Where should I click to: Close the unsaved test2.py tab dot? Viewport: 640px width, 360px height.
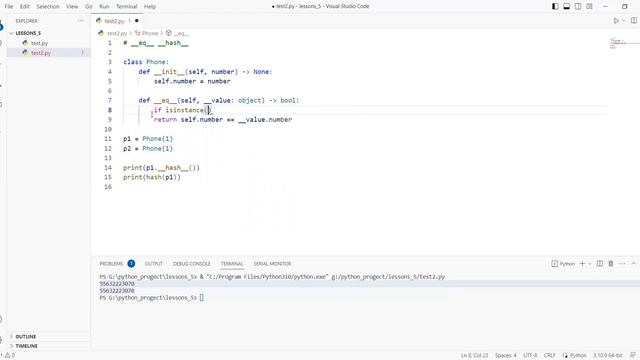click(x=137, y=21)
